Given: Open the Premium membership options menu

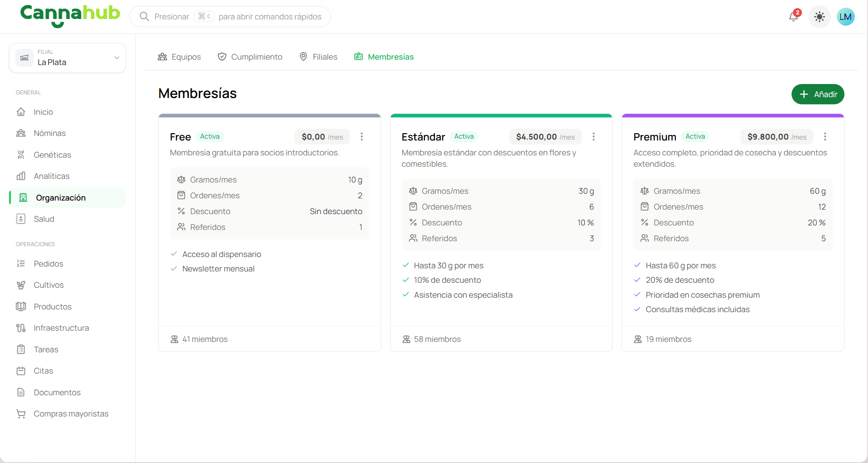Looking at the screenshot, I should coord(825,137).
